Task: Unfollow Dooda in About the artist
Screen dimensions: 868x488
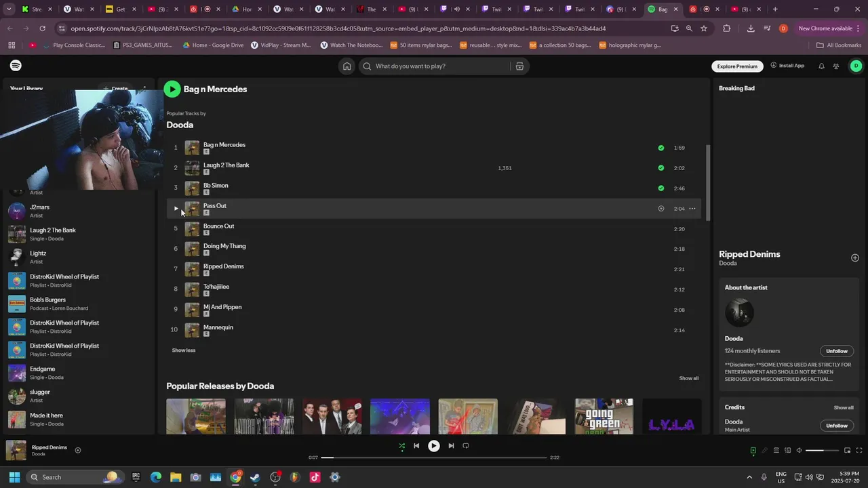Action: 837,351
